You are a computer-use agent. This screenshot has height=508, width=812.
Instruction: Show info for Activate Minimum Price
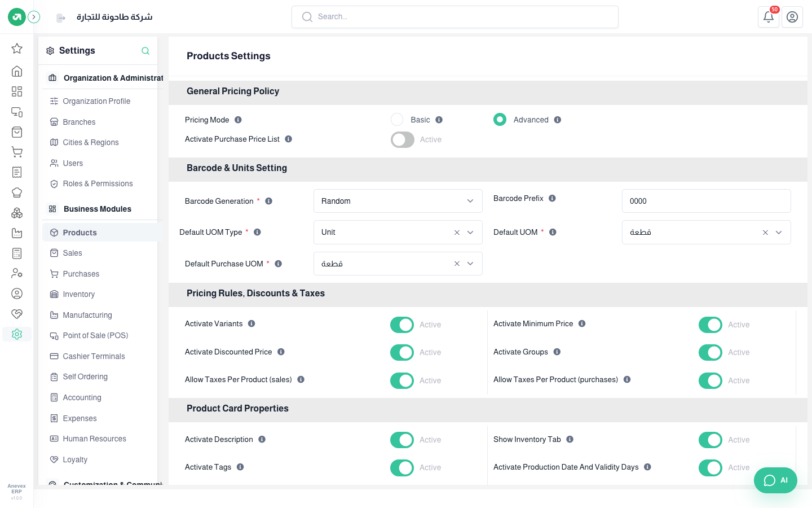[x=582, y=323]
